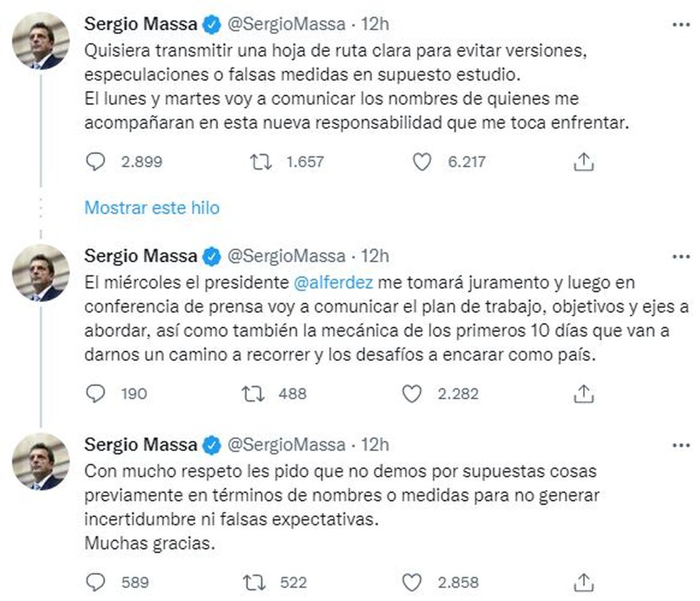Screen dimensions: 700x601
Task: Open the profile photo on the first tweet
Action: (x=41, y=41)
